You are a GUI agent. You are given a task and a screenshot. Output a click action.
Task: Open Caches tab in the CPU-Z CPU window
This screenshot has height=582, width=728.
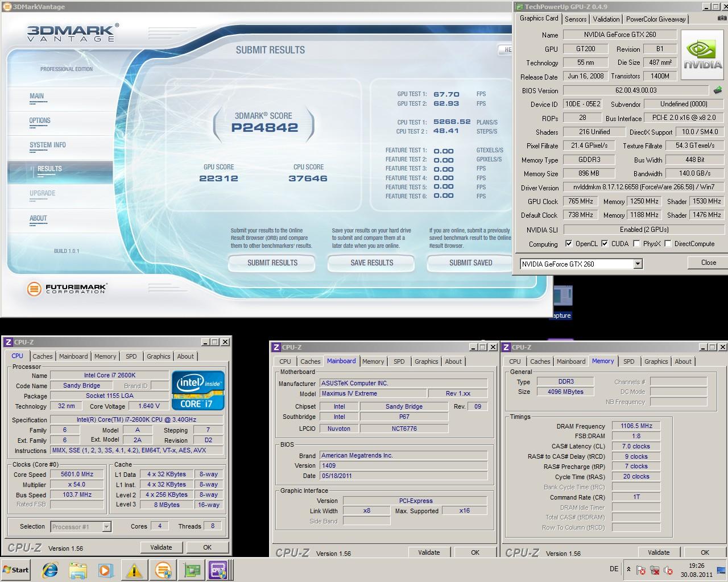[42, 356]
